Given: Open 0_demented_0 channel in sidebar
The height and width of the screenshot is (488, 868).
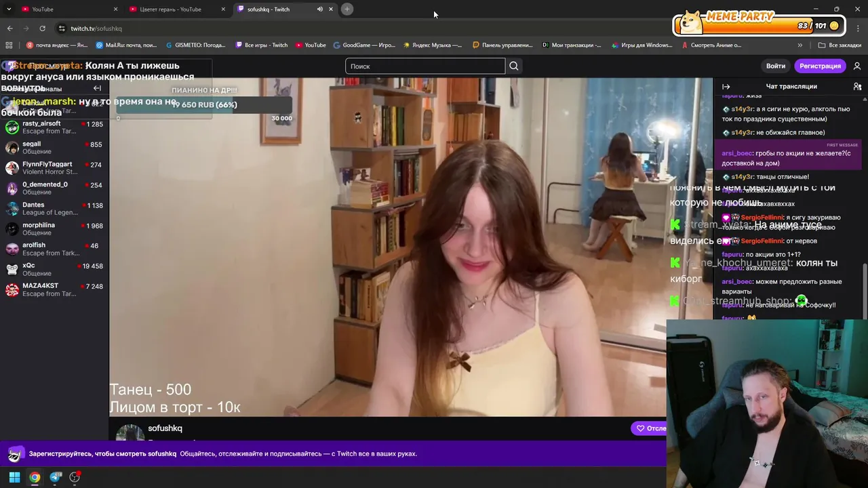Looking at the screenshot, I should 54,188.
